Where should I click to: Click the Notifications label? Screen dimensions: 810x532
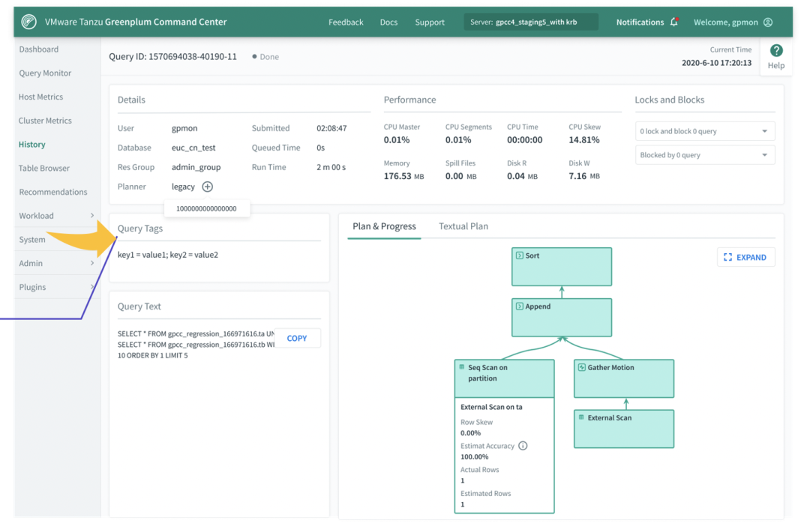point(640,22)
